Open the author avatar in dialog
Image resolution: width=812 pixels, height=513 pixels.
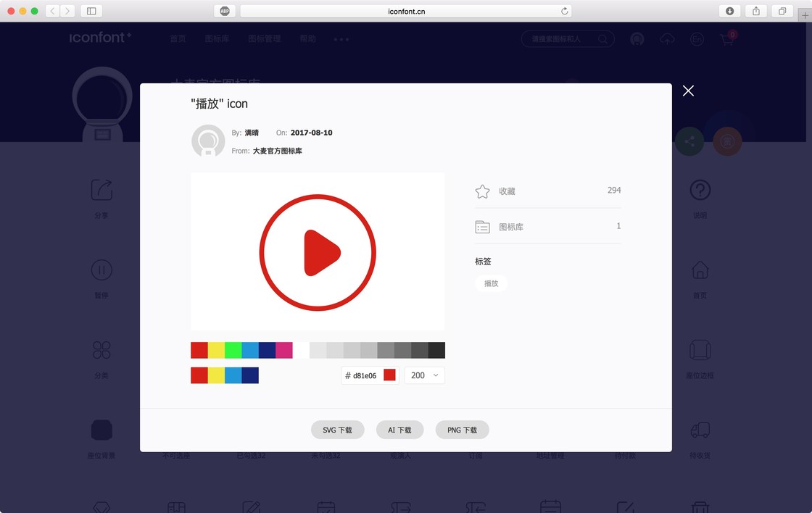tap(208, 141)
